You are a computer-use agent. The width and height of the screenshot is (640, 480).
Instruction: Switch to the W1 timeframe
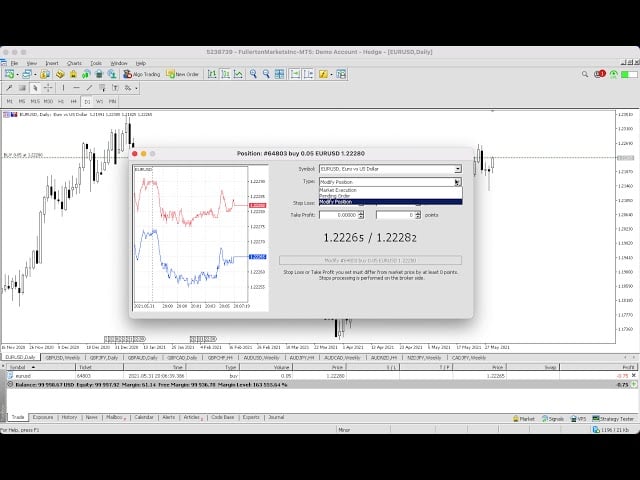tap(100, 101)
